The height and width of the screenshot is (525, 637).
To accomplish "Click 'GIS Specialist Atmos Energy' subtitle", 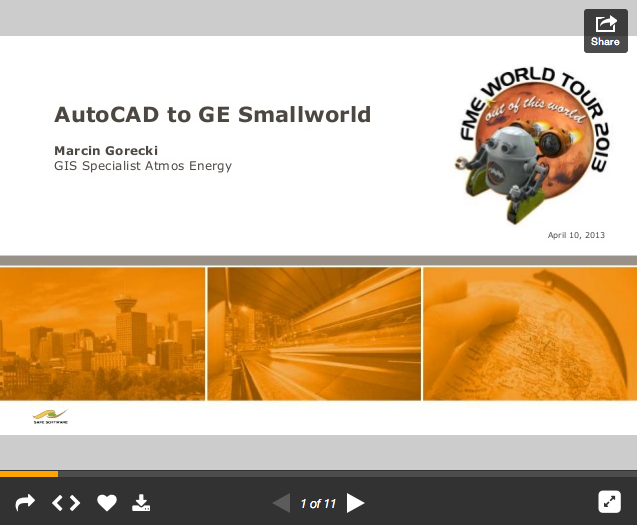I will [143, 166].
